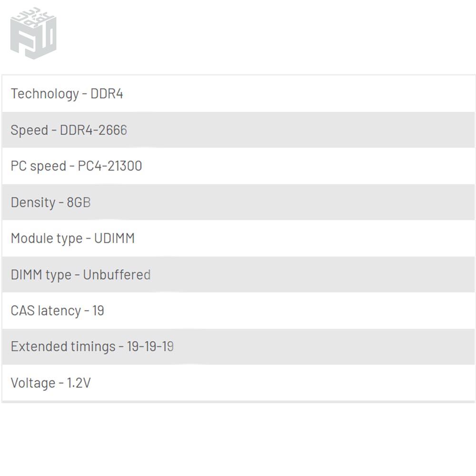The height and width of the screenshot is (476, 476).
Task: Click the 'Extended timings' label text
Action: click(63, 347)
